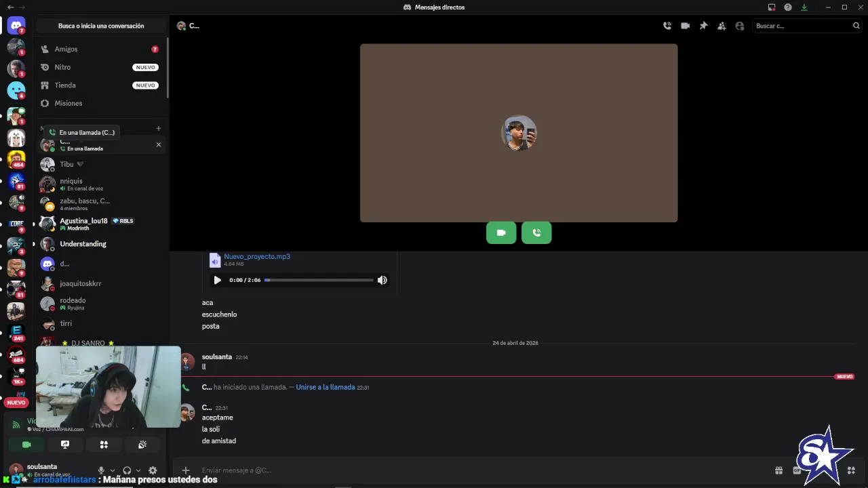Image resolution: width=868 pixels, height=488 pixels.
Task: Open the Amigos tab
Action: 101,49
